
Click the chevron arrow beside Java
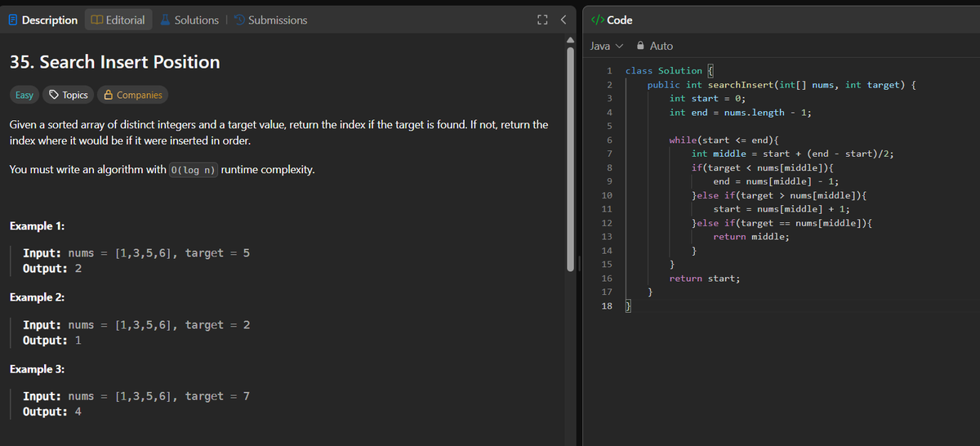[619, 46]
